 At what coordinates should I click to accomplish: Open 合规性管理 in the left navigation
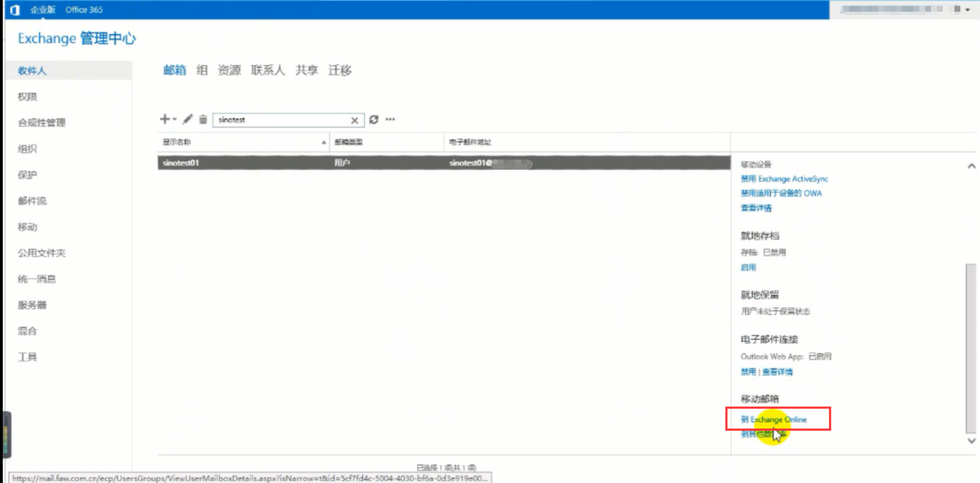[42, 123]
